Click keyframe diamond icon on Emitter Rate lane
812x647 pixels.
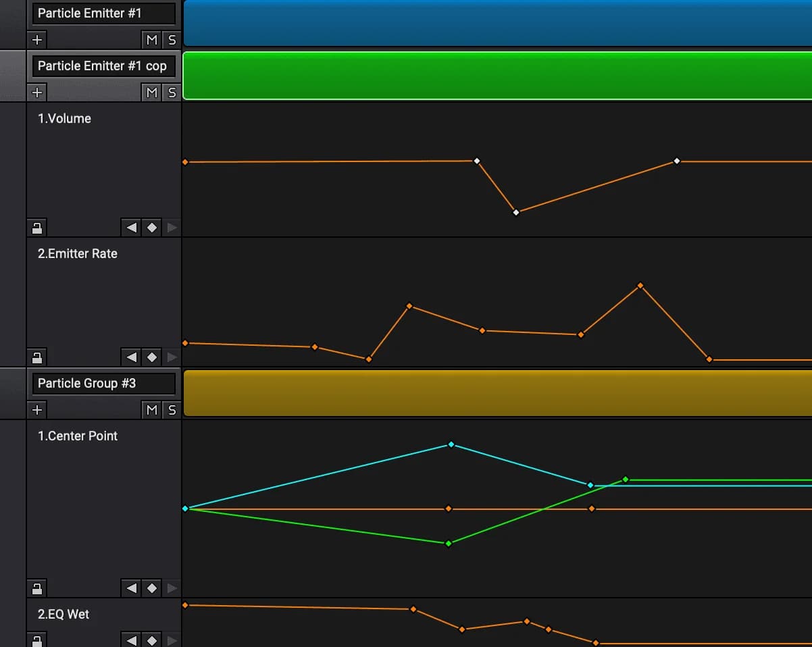click(x=151, y=357)
